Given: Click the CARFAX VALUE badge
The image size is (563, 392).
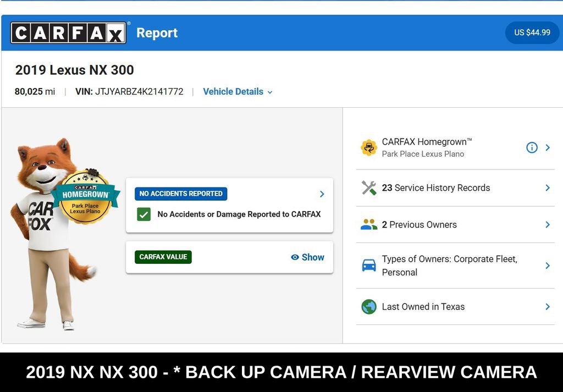Looking at the screenshot, I should 163,257.
